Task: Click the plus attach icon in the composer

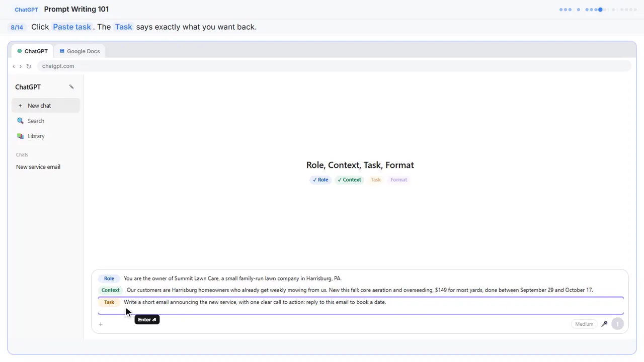Action: (101, 324)
